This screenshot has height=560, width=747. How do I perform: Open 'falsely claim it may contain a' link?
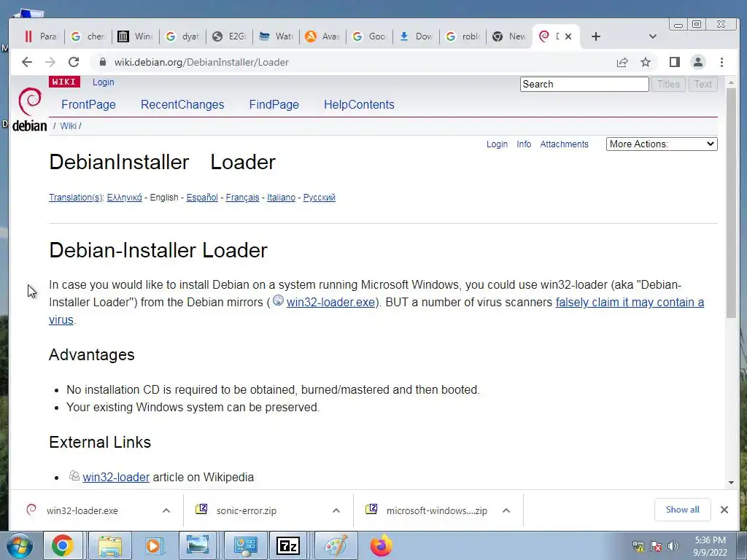click(630, 303)
